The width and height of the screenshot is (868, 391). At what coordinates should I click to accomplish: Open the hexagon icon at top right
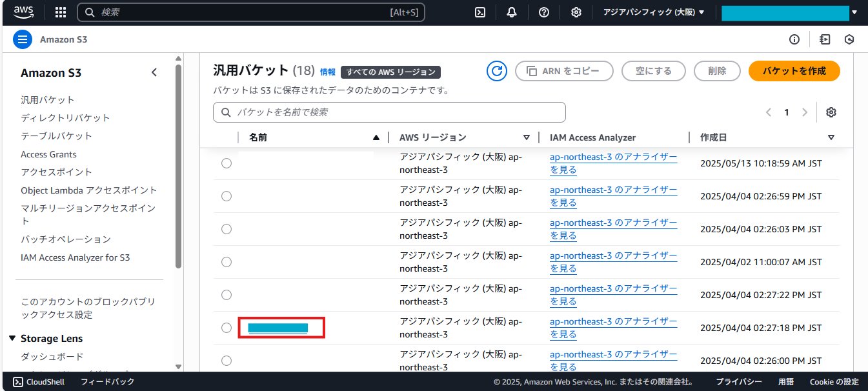coord(849,39)
